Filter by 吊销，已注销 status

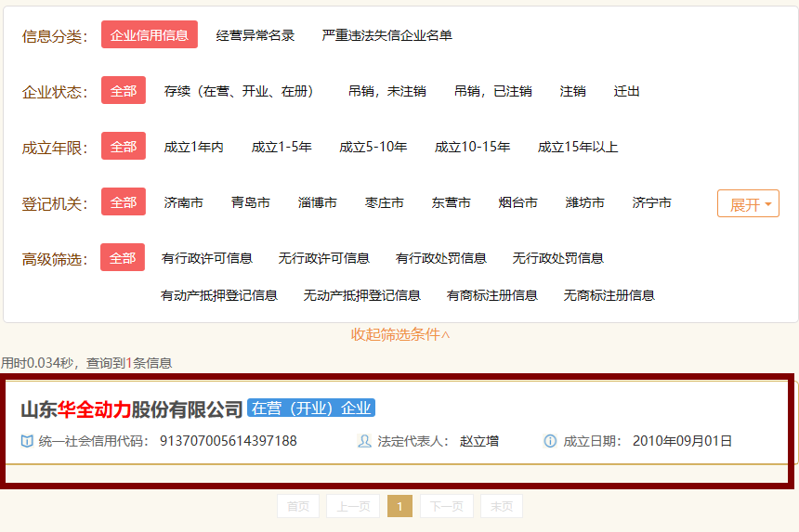pyautogui.click(x=492, y=91)
